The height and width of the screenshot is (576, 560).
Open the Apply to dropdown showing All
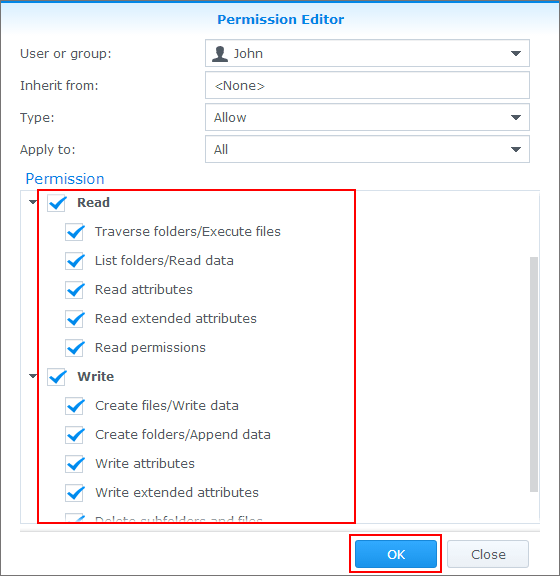point(367,149)
